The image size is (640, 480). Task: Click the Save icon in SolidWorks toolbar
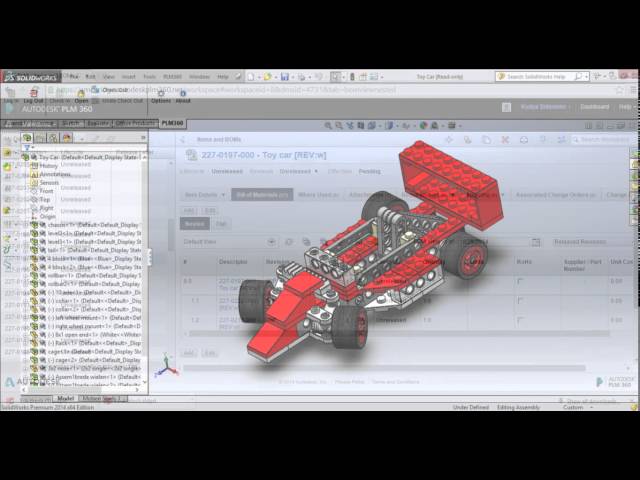coord(285,76)
